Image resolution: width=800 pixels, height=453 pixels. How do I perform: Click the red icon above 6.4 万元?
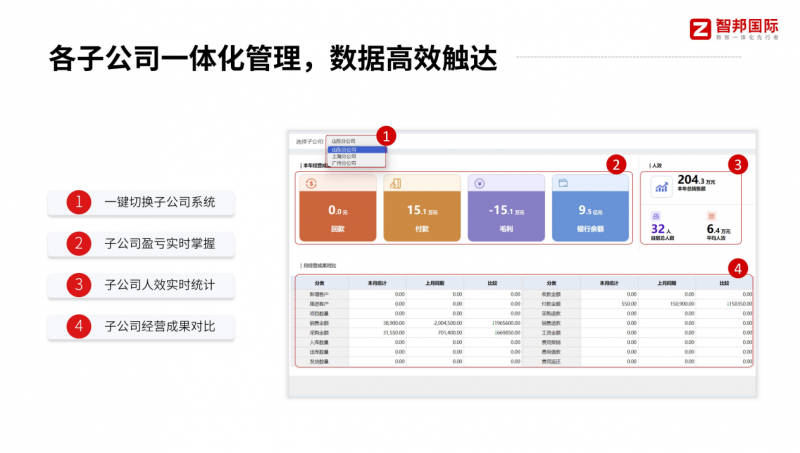pos(711,215)
